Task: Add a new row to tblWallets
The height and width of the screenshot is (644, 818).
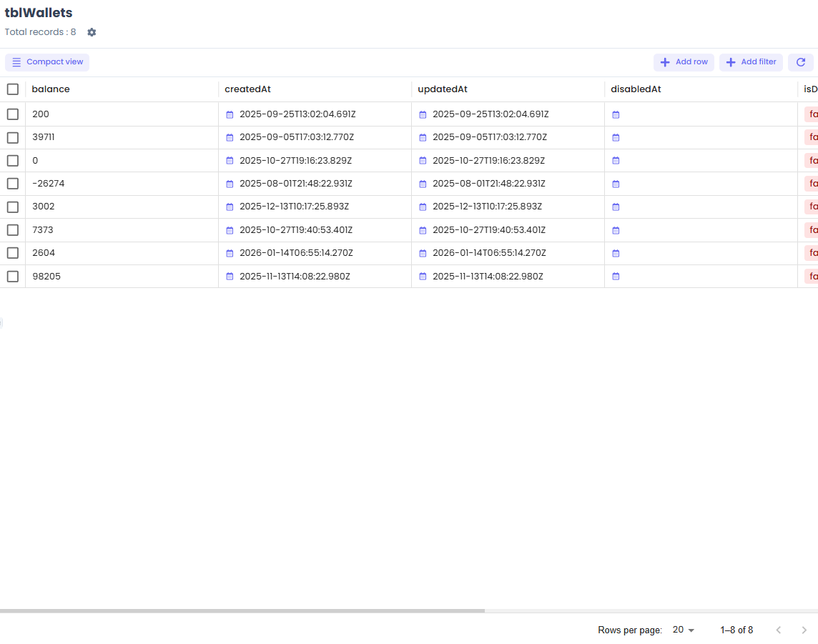Action: tap(684, 62)
